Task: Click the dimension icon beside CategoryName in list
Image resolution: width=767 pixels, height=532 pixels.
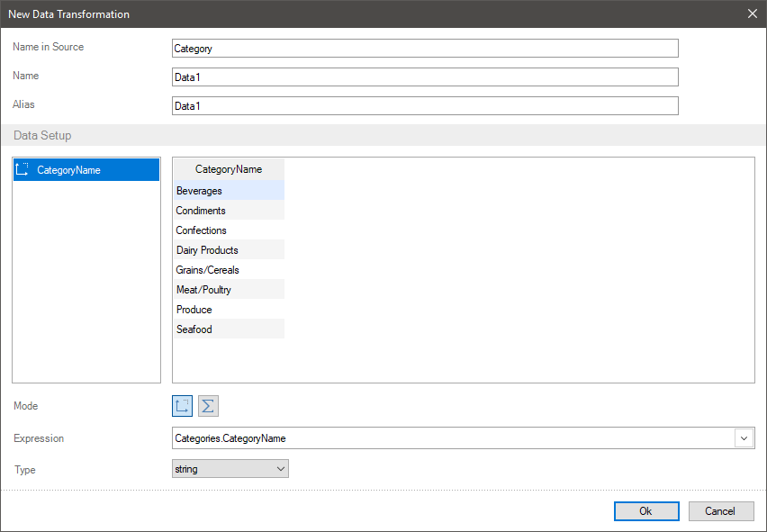Action: pyautogui.click(x=23, y=169)
